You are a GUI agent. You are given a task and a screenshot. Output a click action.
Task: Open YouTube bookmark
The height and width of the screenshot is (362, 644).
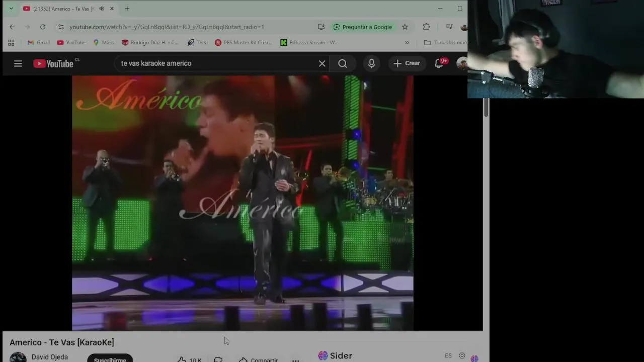71,43
